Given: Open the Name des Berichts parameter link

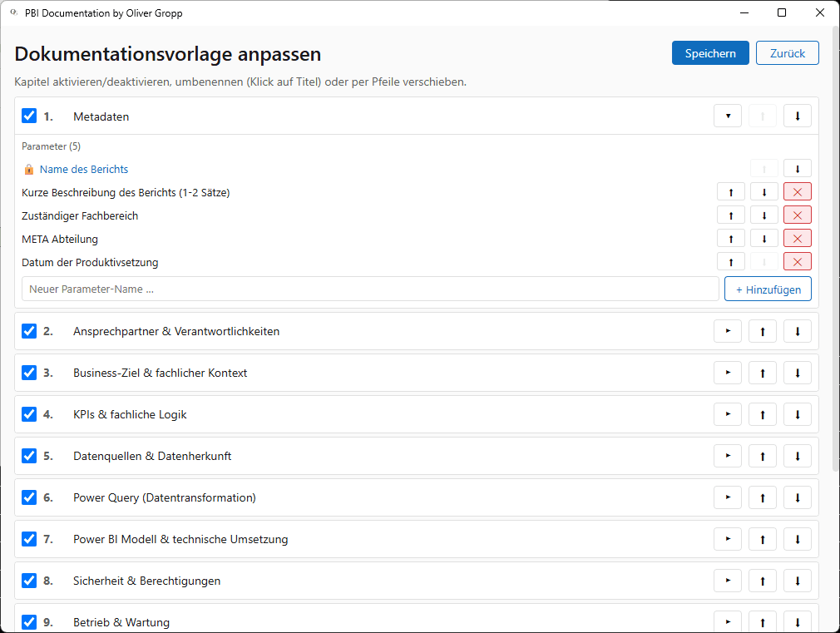Looking at the screenshot, I should 84,170.
